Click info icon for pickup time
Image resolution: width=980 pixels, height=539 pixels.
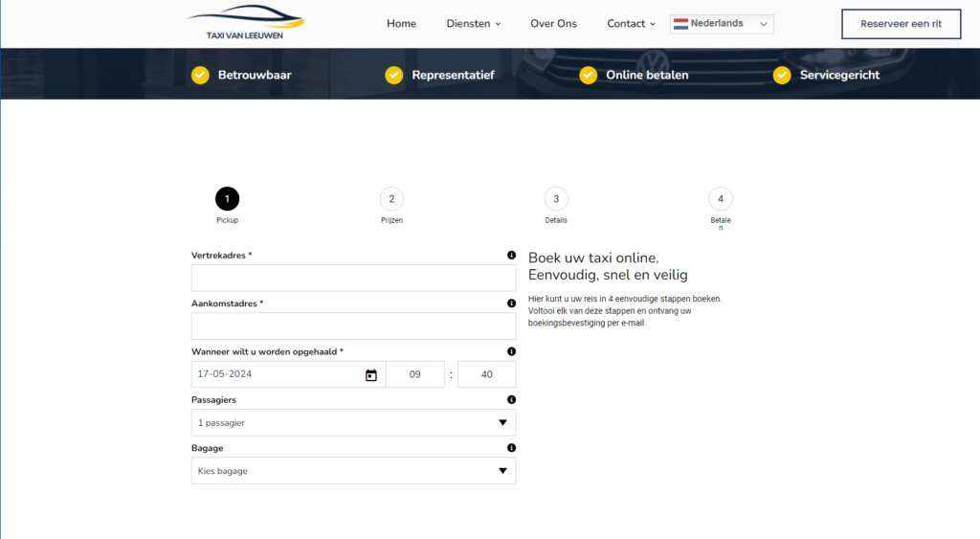pyautogui.click(x=511, y=351)
